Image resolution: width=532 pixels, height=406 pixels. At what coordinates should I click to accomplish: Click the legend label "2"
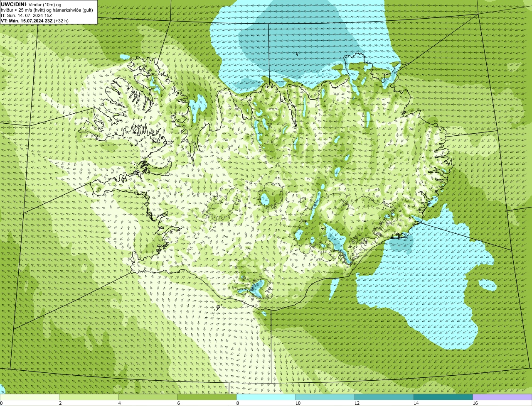pyautogui.click(x=60, y=403)
